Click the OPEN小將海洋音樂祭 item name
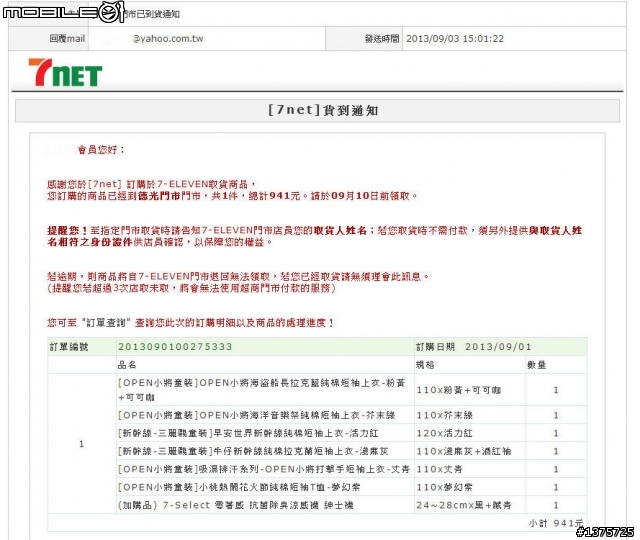Screen dimensions: 640x540 pos(256,416)
